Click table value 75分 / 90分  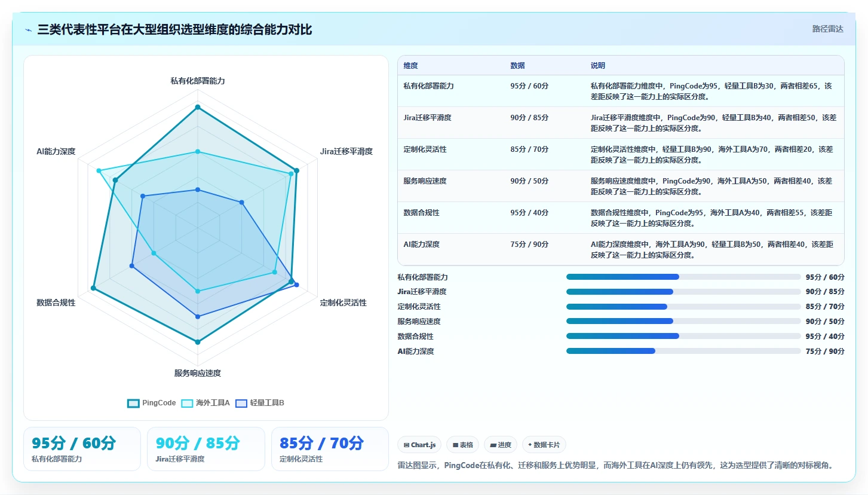(x=529, y=245)
